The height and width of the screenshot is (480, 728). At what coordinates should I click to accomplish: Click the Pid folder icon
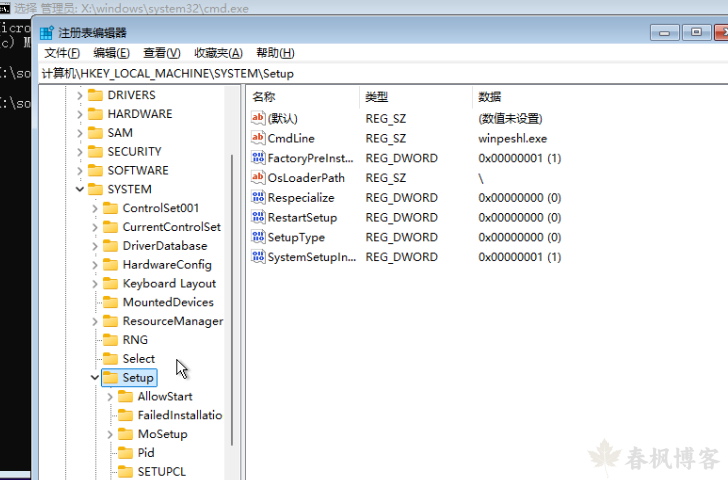pos(125,453)
